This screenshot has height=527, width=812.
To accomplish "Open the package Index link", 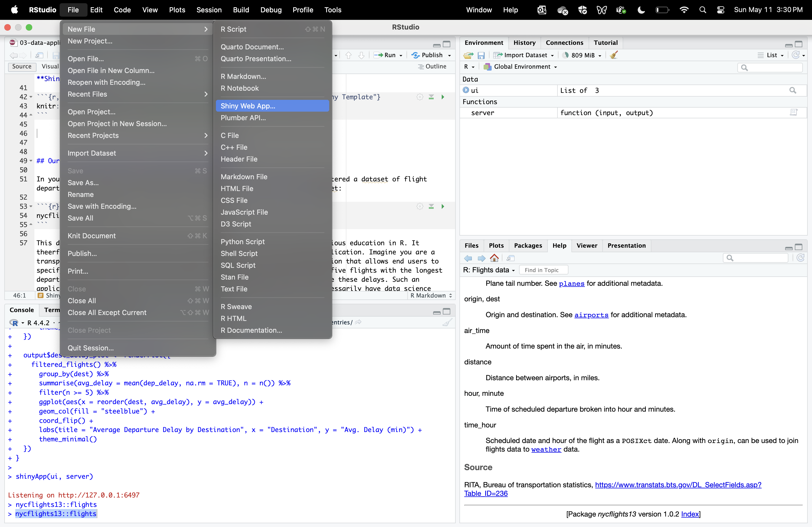I will click(x=690, y=514).
